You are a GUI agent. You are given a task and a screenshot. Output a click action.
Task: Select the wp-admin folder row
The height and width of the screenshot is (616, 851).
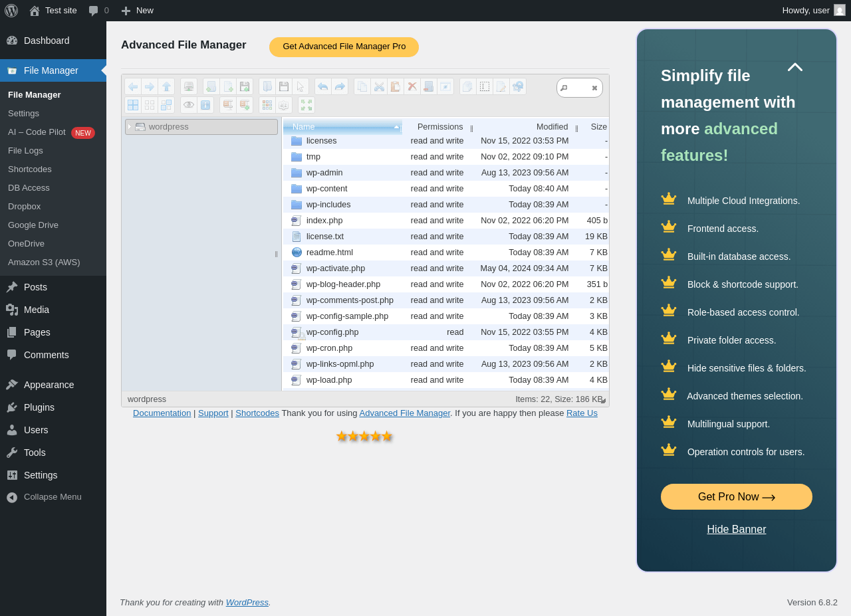[x=446, y=173]
